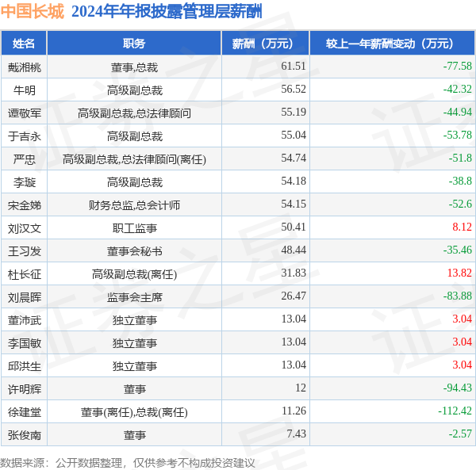The image size is (476, 470).
Task: Click the change value -83.88
Action: tap(457, 296)
